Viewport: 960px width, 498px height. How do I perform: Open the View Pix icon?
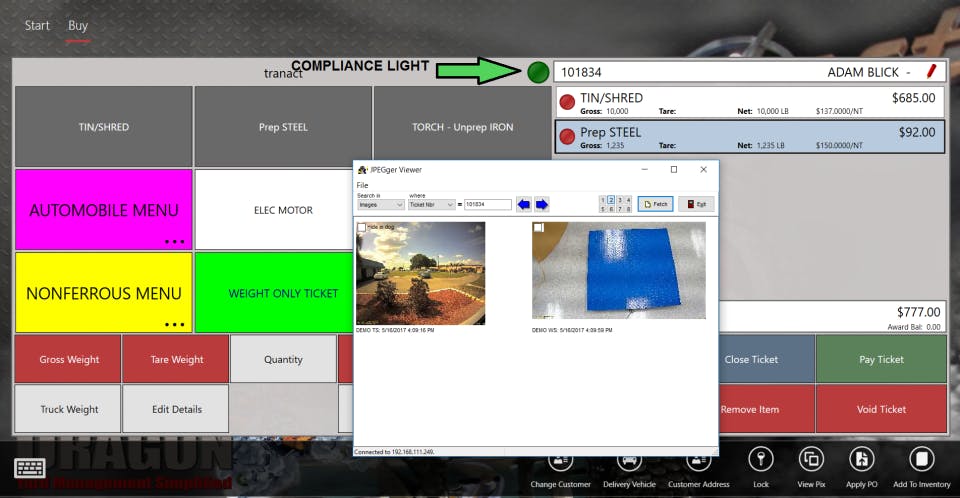[811, 459]
